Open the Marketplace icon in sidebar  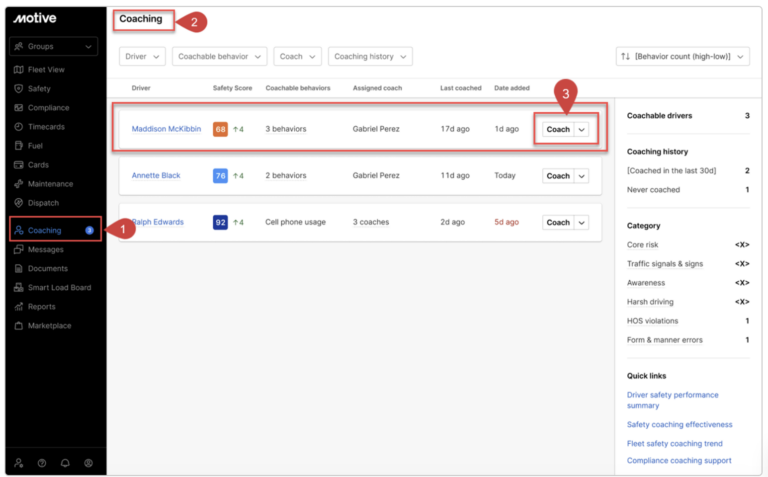point(19,326)
